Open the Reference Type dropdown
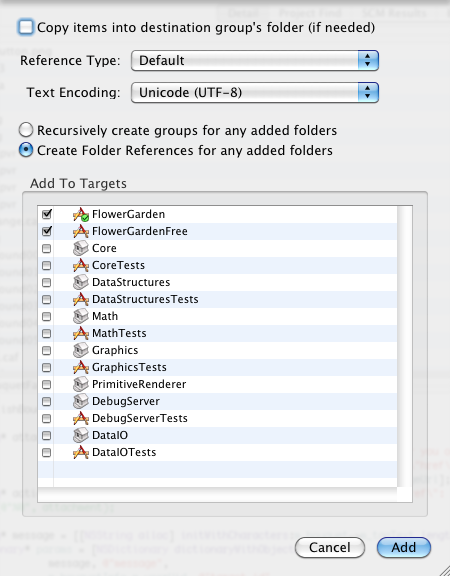 [x=255, y=60]
